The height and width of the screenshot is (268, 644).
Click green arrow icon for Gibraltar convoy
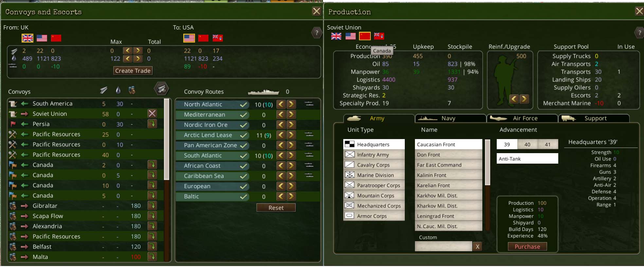[x=152, y=205]
